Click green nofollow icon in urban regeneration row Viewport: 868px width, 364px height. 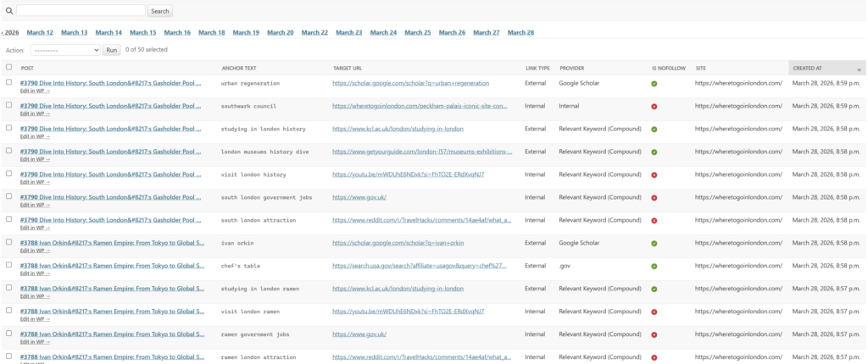654,84
